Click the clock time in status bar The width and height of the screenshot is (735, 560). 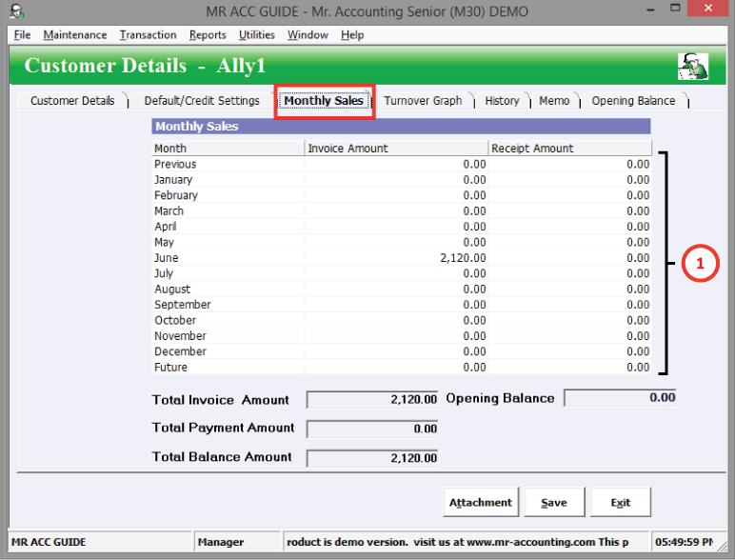pos(684,542)
